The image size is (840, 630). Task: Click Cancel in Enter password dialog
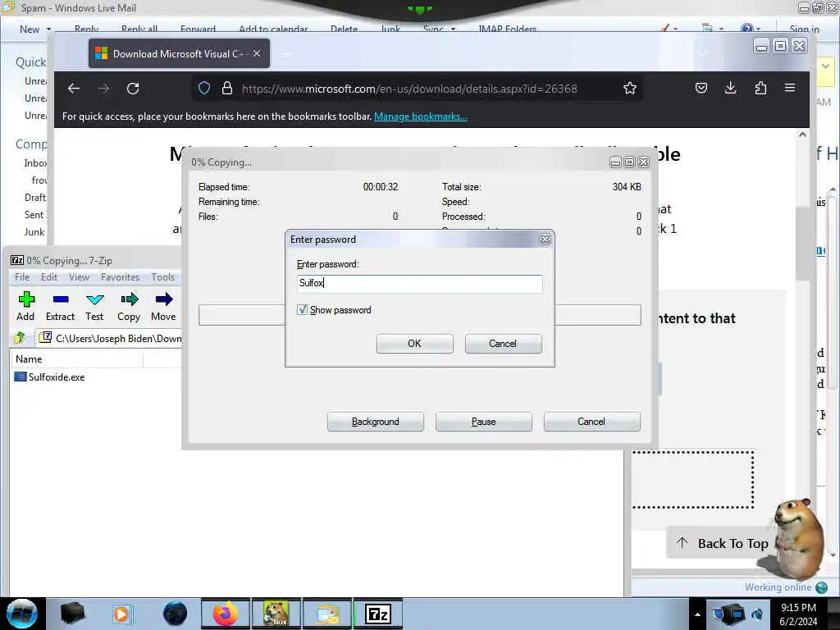[x=503, y=344]
